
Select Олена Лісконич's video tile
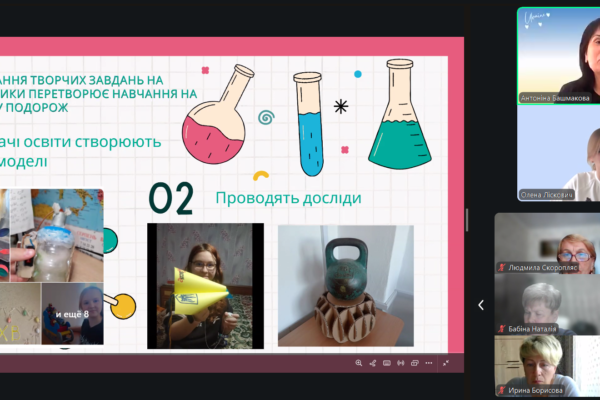coord(559,153)
